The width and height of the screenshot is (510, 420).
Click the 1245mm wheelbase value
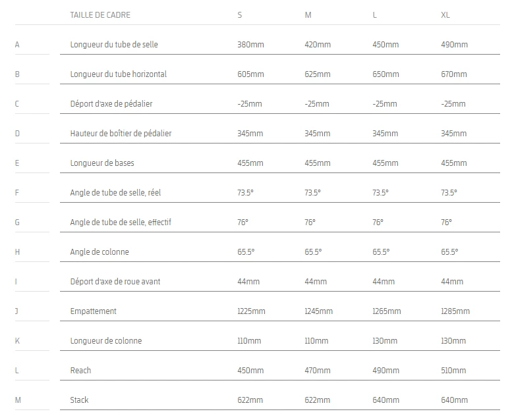click(x=318, y=311)
